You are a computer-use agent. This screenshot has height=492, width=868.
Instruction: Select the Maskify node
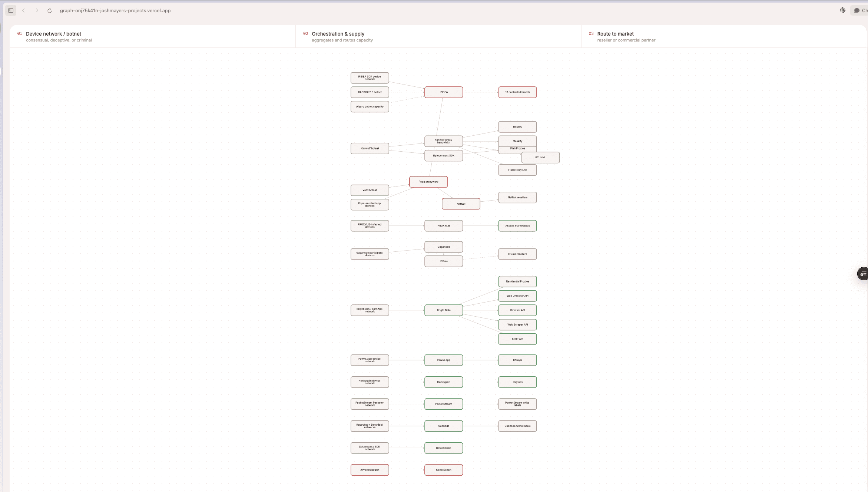(x=517, y=141)
